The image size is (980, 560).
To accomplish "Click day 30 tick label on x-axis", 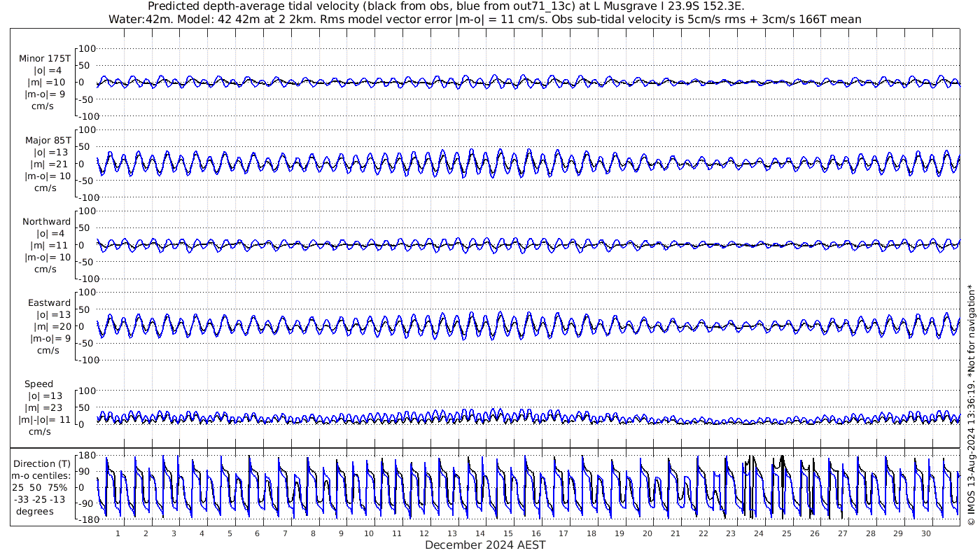I will point(925,533).
